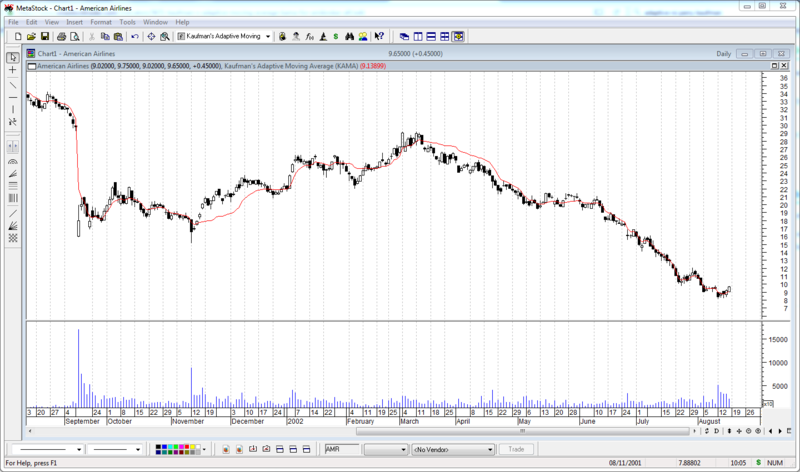Viewport: 800px width, 472px height.
Task: Create a new chart with New icon
Action: [18, 36]
